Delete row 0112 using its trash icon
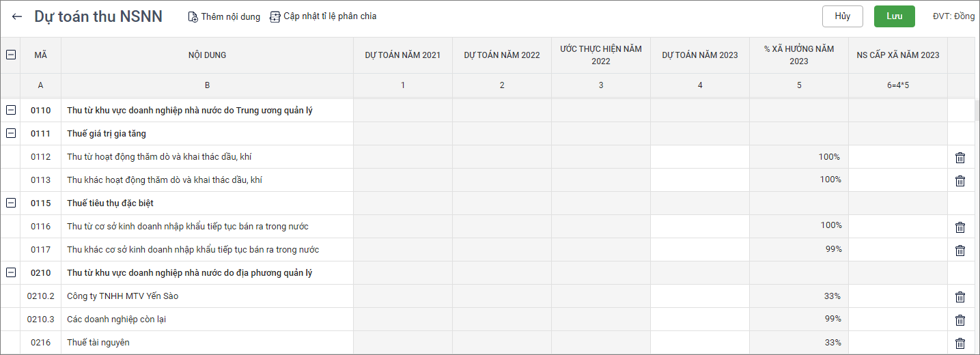 (960, 158)
